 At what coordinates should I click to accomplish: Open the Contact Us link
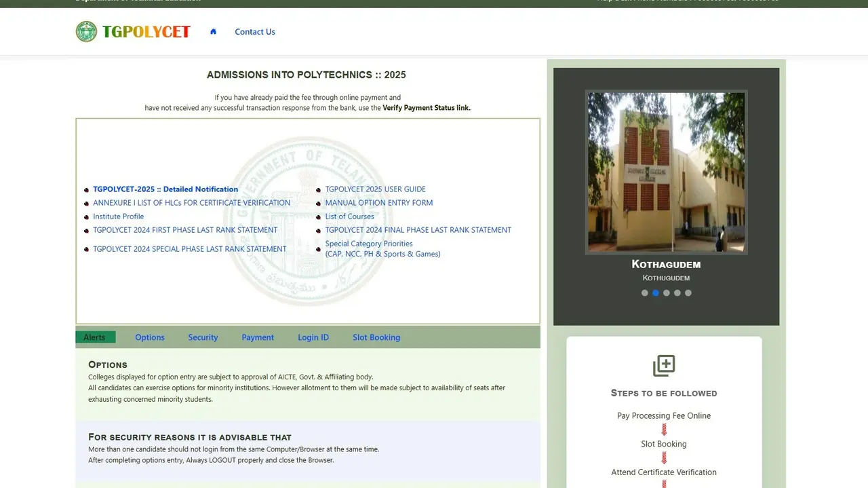[x=254, y=31]
